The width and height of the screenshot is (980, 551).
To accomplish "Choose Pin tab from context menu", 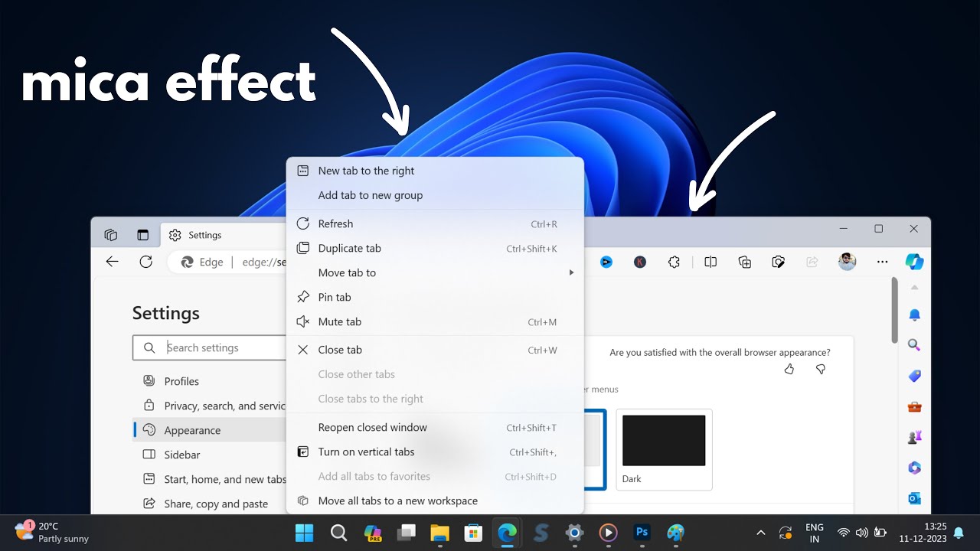I will pos(435,297).
